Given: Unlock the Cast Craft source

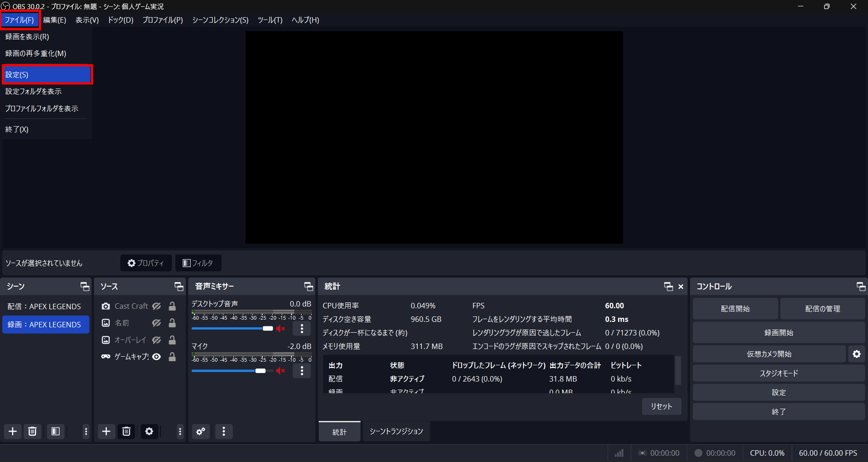Looking at the screenshot, I should 172,306.
